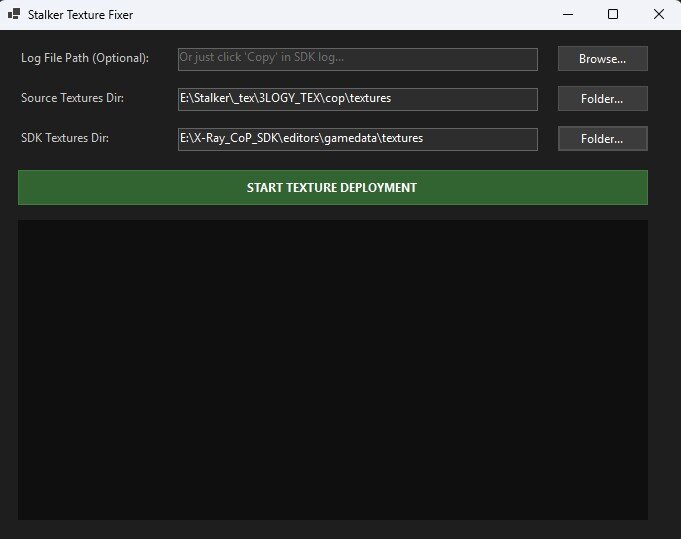Click the Log File Path input field
Viewport: 681px width, 539px height.
click(357, 59)
